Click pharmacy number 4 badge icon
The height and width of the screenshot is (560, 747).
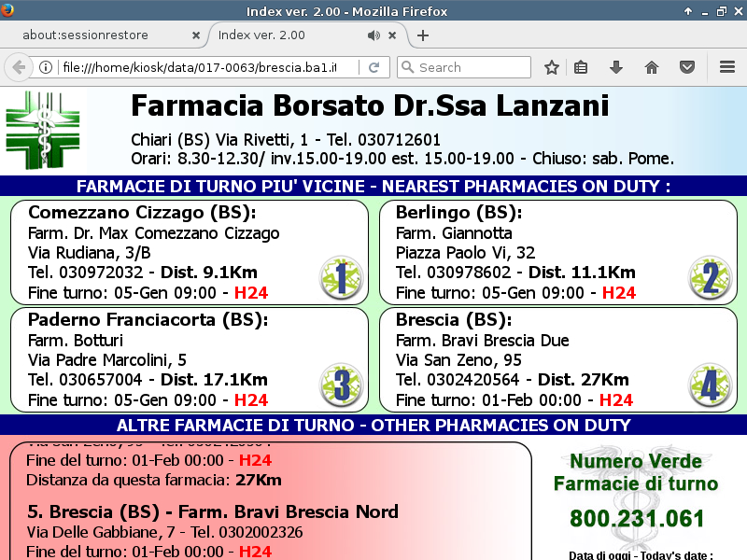709,385
